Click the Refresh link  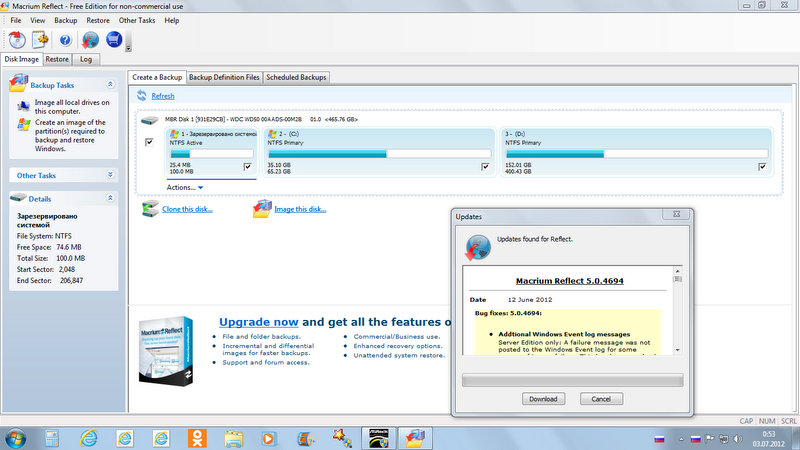point(163,96)
